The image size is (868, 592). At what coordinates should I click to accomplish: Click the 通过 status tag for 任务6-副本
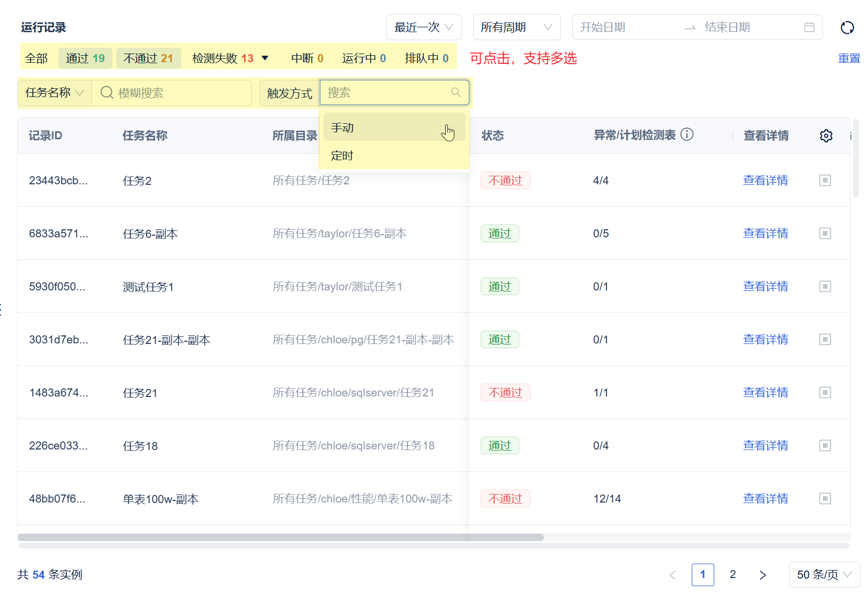coord(500,234)
